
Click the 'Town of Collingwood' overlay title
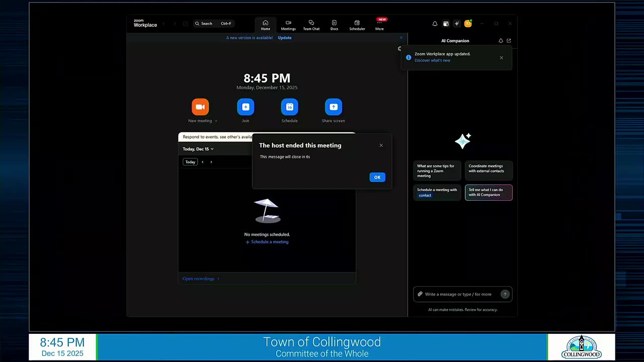(x=322, y=342)
